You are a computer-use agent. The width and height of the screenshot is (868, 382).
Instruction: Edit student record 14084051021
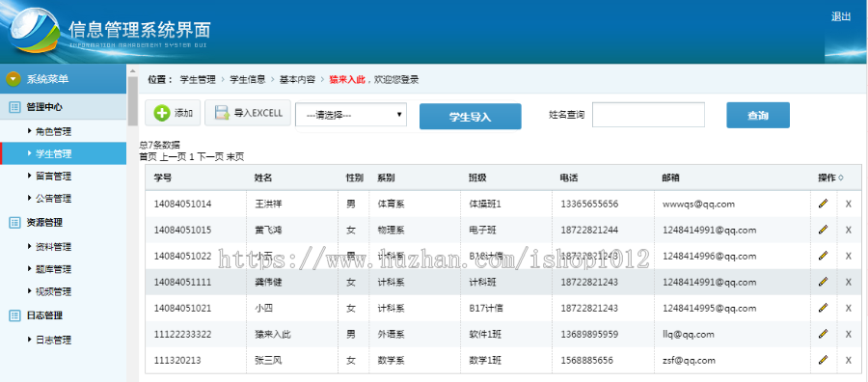point(824,308)
